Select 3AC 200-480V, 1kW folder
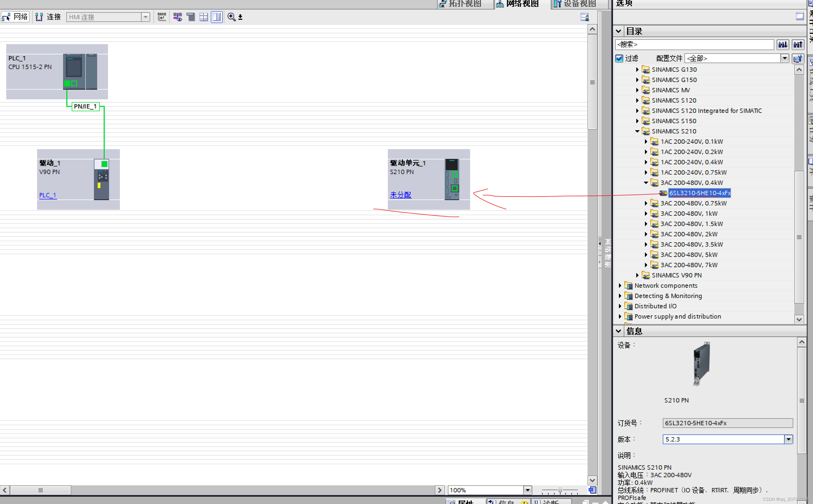This screenshot has width=813, height=504. point(689,214)
